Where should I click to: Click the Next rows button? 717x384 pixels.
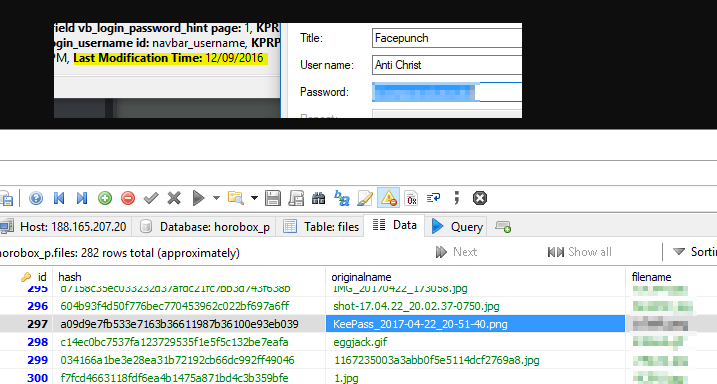[x=456, y=252]
